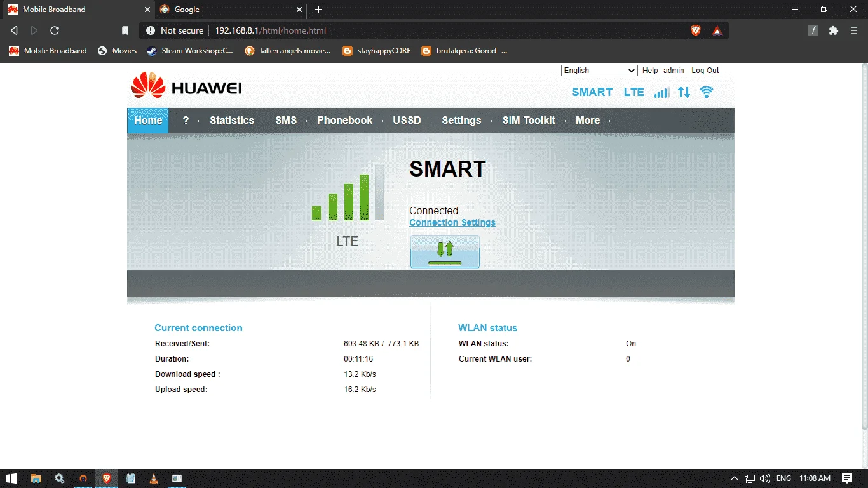Open the SIM Toolkit tab

[x=529, y=121]
